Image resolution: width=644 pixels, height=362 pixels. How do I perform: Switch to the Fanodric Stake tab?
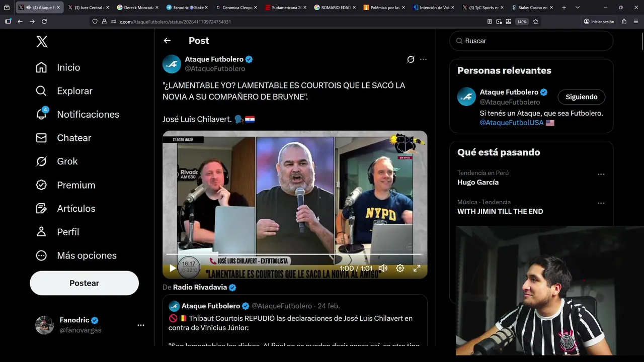186,8
